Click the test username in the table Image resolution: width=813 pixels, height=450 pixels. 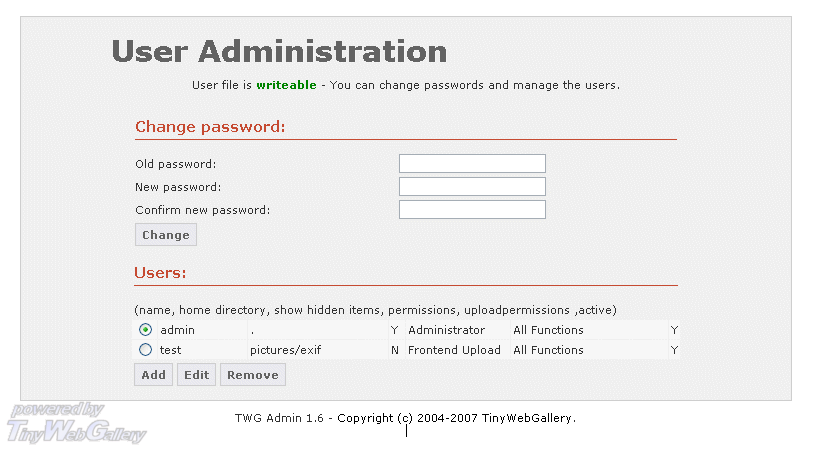(x=170, y=350)
